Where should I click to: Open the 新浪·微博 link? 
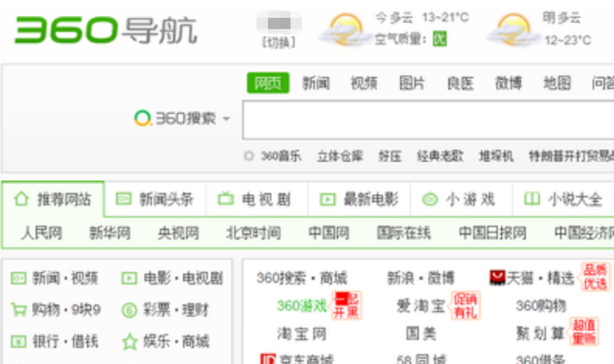(x=421, y=278)
